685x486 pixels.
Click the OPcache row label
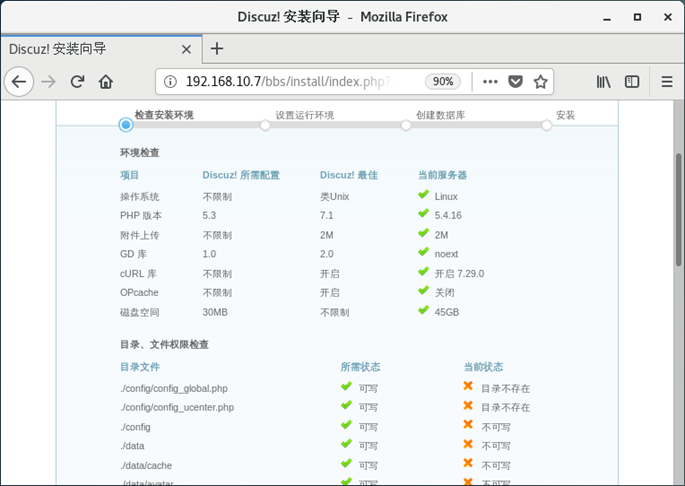[x=139, y=292]
